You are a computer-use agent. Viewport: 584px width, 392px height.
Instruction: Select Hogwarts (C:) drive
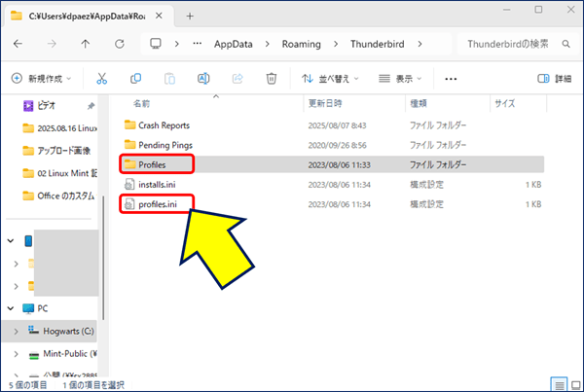pyautogui.click(x=61, y=331)
